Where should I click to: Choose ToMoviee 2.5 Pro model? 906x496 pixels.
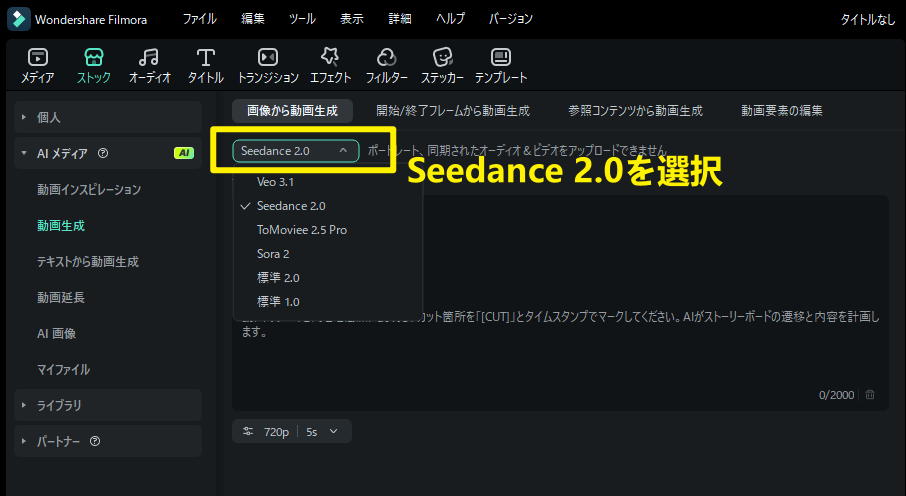point(302,230)
